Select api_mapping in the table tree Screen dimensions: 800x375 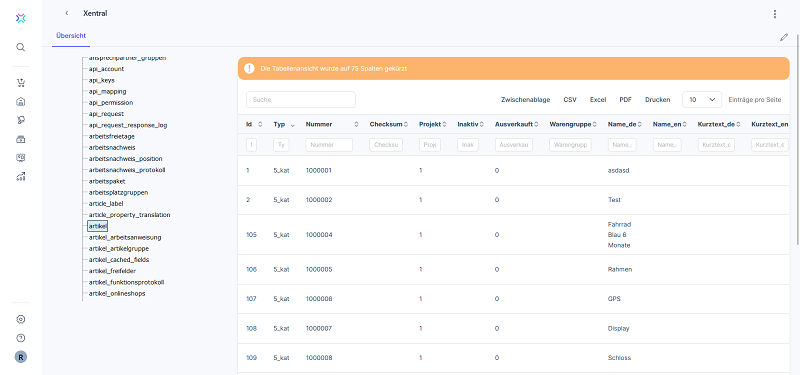pyautogui.click(x=107, y=91)
